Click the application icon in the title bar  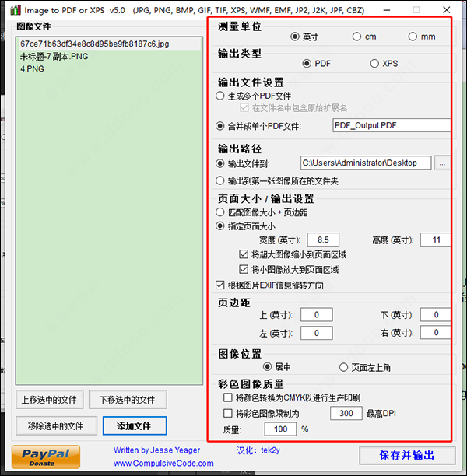pos(16,10)
